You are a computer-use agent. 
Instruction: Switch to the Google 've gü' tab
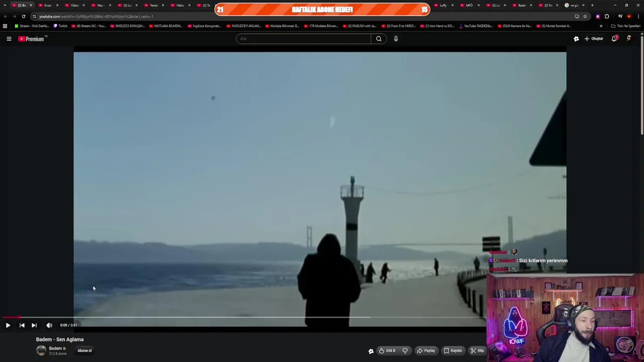click(574, 5)
